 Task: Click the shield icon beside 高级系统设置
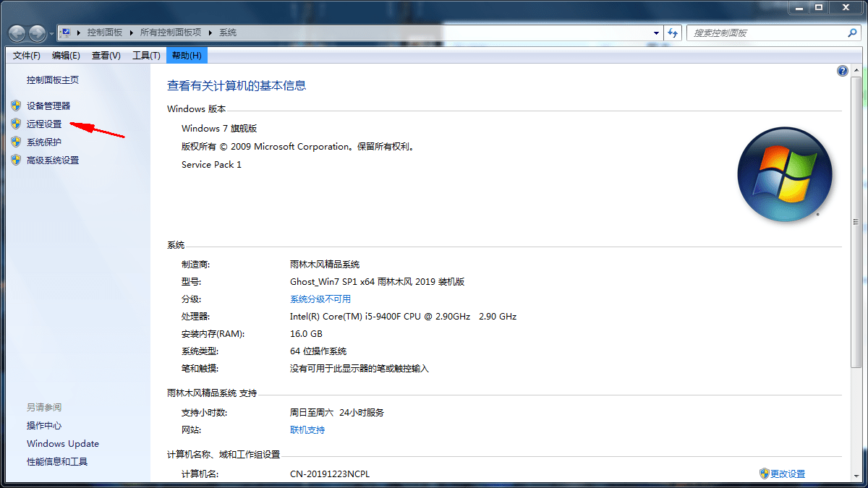(x=16, y=160)
